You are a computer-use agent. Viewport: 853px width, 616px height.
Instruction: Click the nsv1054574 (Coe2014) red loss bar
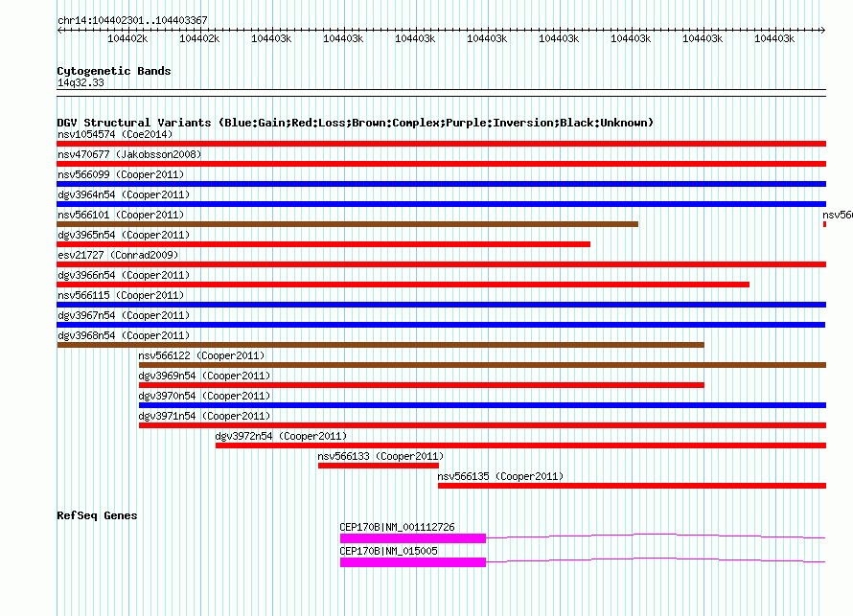[x=441, y=144]
